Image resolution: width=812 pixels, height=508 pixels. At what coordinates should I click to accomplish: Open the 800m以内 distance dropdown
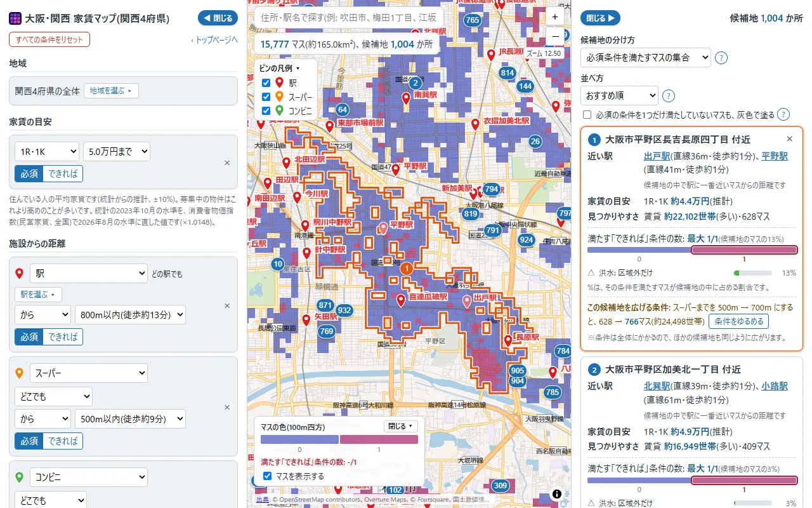130,314
